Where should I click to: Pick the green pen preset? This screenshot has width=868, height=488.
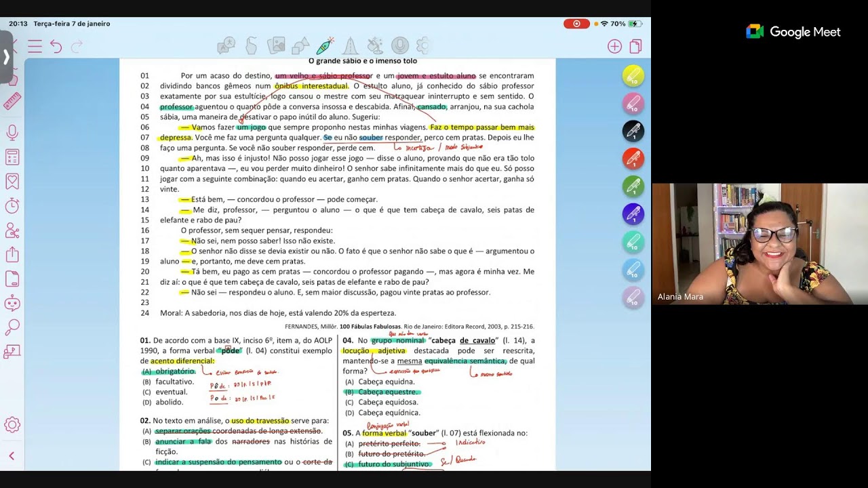pos(633,186)
